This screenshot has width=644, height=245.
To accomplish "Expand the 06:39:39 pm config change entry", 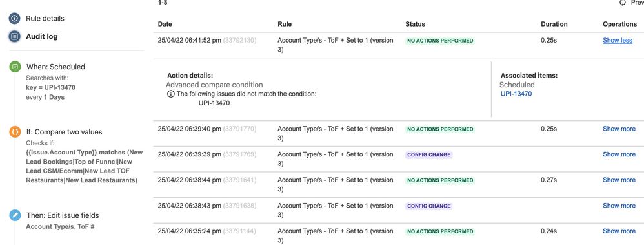I will coord(619,154).
